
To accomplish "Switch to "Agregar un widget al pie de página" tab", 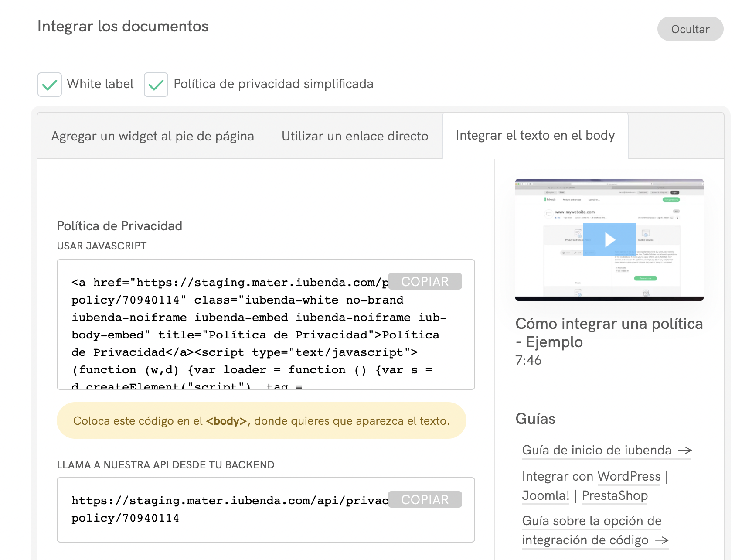I will [152, 136].
